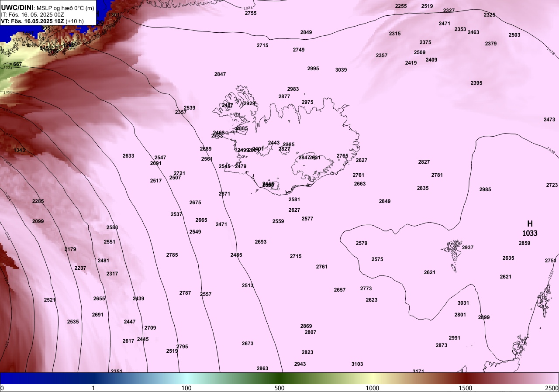Click the 2749 height label
This screenshot has height=392, width=559.
(299, 50)
